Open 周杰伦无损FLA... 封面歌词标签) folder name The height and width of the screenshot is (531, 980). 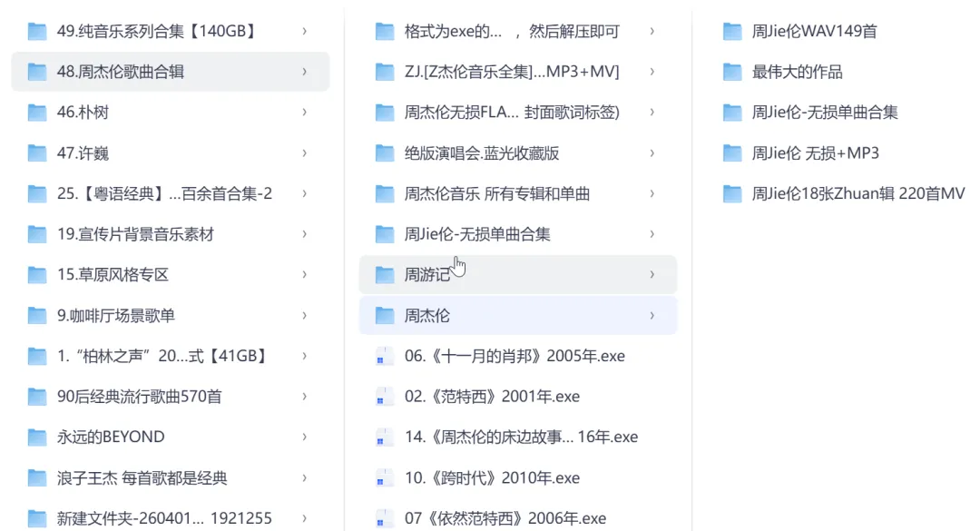[512, 113]
